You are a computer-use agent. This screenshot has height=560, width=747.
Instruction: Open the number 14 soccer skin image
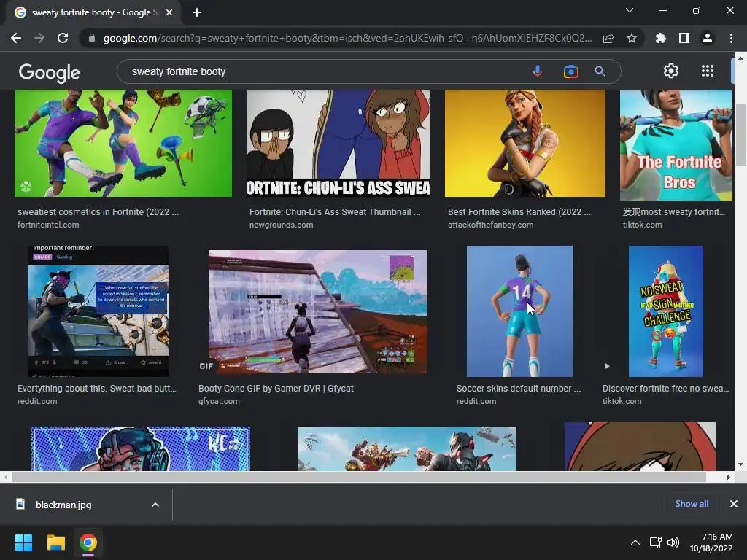coord(519,311)
